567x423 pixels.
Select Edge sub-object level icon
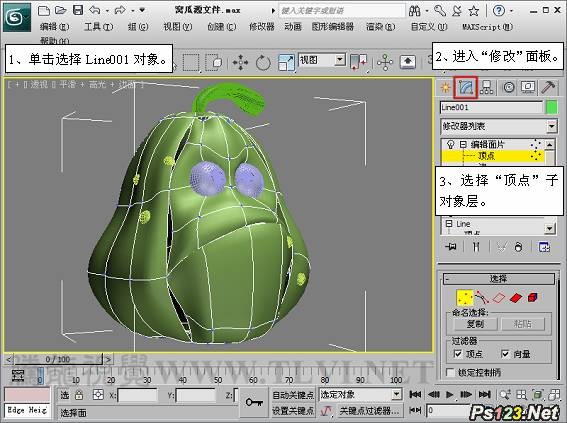499,298
